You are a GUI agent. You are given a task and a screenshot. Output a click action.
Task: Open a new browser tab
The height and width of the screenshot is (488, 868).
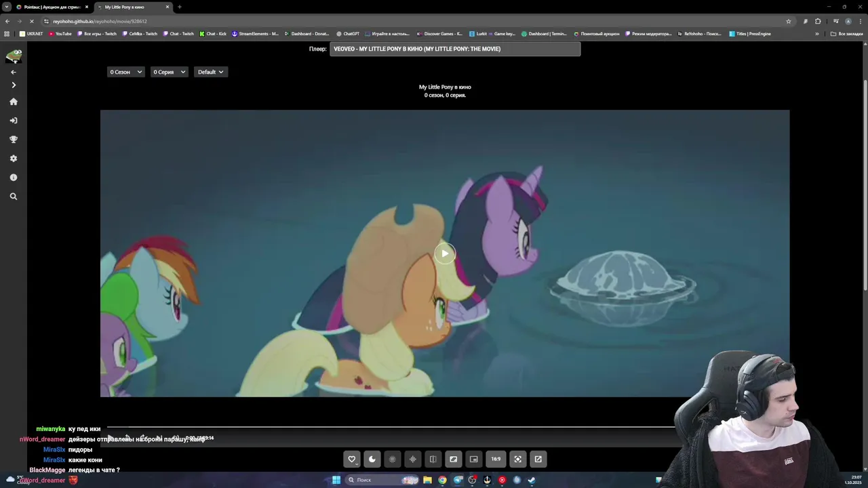click(x=180, y=7)
